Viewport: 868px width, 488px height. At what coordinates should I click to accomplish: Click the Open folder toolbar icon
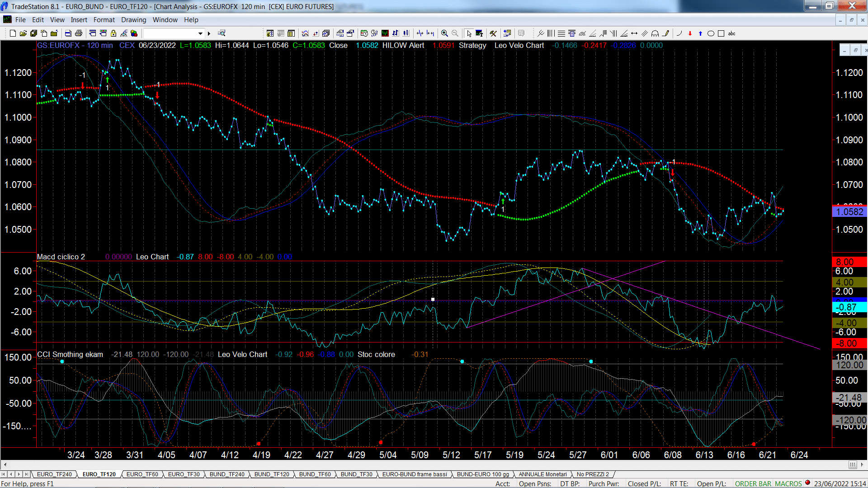click(x=23, y=33)
